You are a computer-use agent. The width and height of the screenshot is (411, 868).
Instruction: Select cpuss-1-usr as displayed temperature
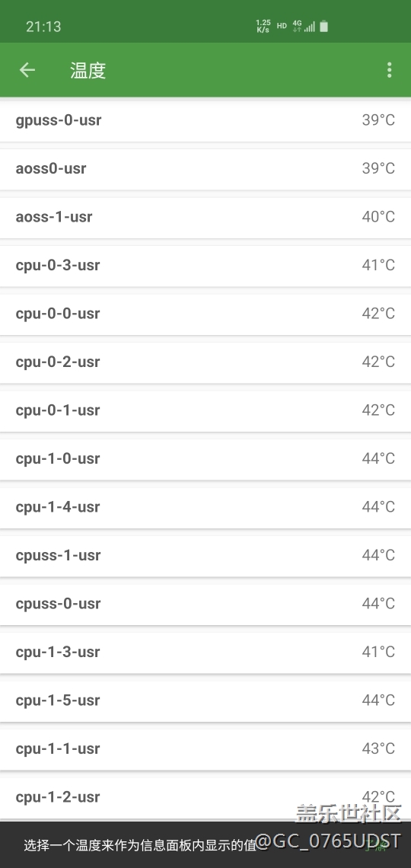pos(205,555)
